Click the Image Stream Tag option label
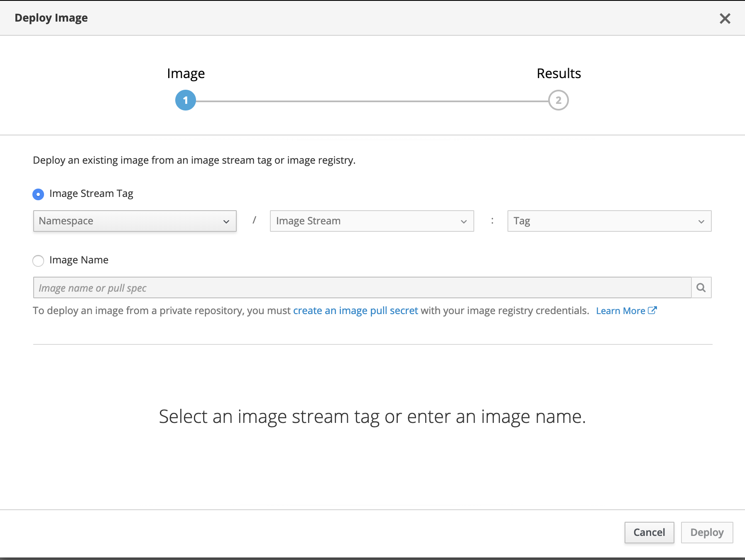The width and height of the screenshot is (745, 560). pos(91,194)
